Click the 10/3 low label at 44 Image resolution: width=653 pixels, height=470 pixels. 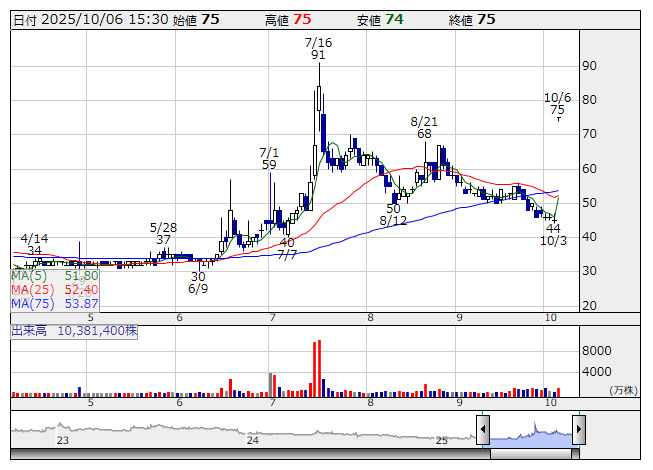(x=553, y=235)
